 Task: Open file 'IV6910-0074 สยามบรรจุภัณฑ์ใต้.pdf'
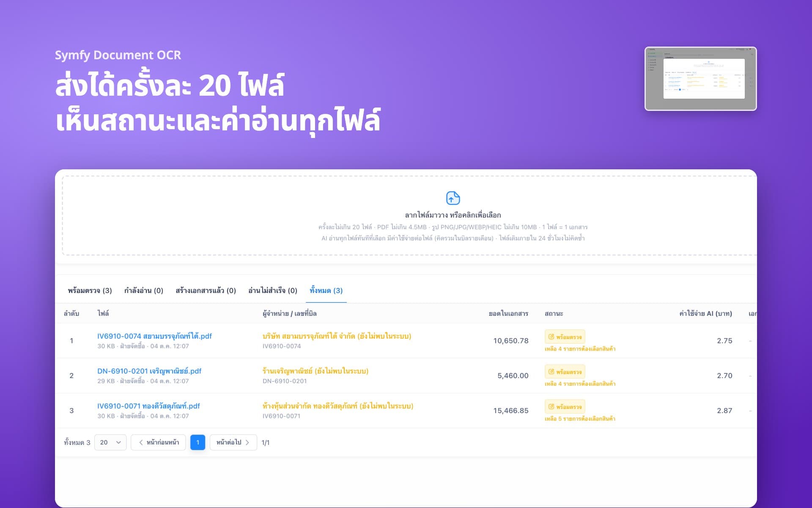pyautogui.click(x=154, y=336)
